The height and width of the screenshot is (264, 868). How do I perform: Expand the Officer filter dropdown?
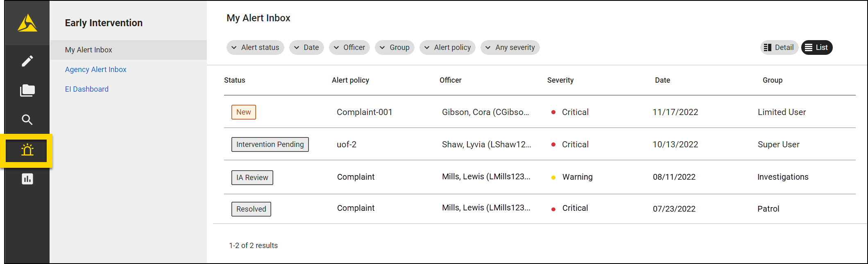point(349,47)
